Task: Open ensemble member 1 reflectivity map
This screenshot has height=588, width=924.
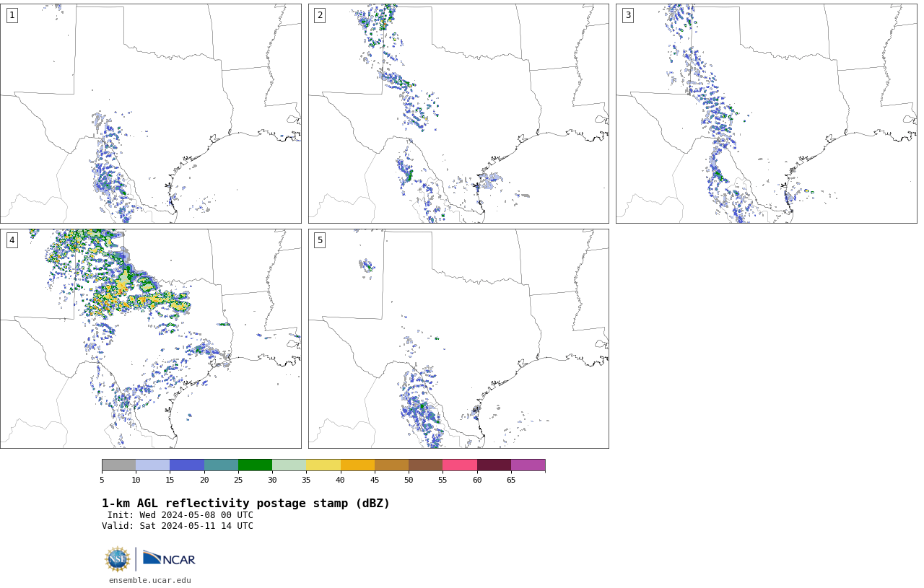Action: [x=150, y=113]
